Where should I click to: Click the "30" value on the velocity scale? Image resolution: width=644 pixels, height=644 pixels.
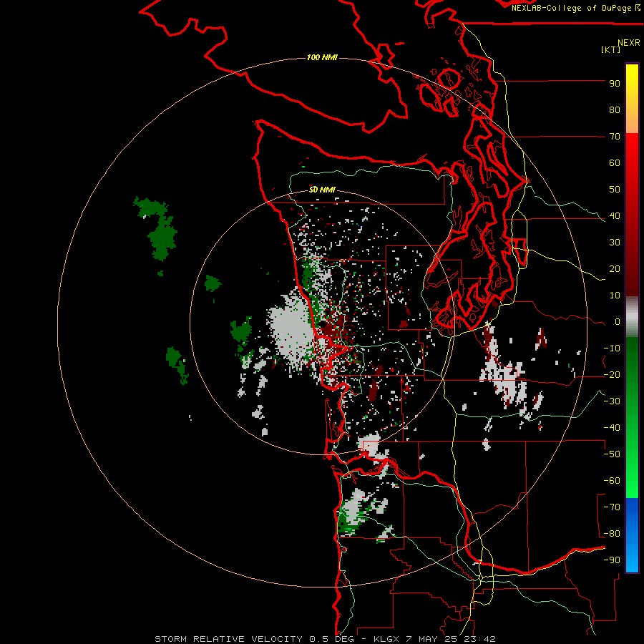(x=615, y=243)
